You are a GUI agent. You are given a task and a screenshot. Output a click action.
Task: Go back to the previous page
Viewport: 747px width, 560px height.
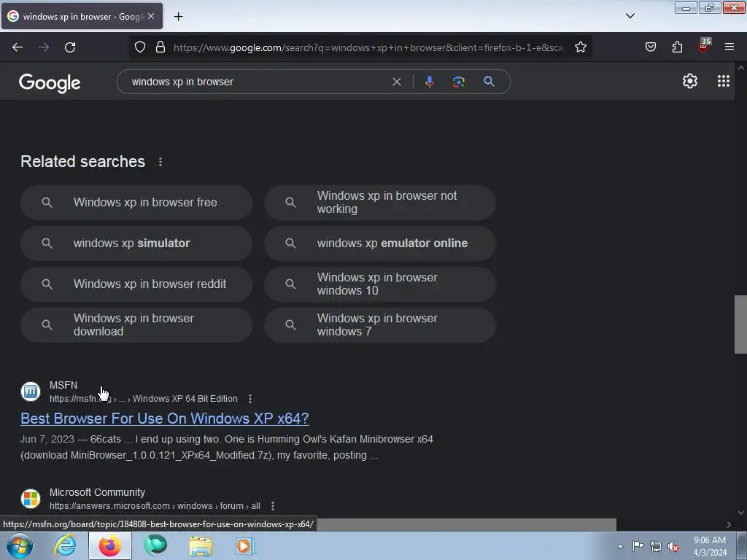(18, 47)
